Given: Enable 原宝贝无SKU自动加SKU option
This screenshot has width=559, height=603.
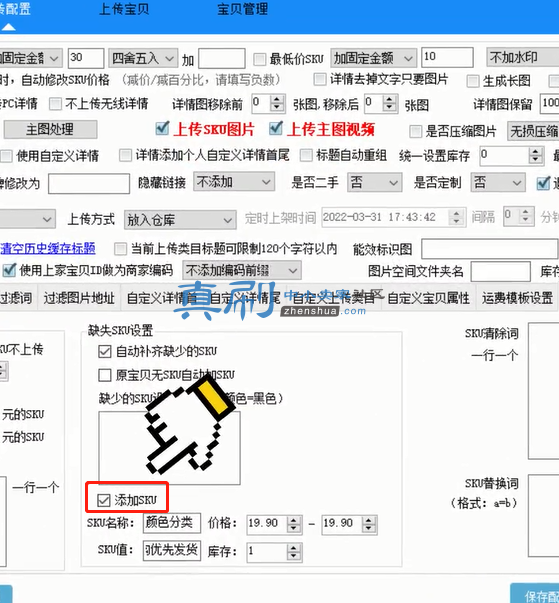Looking at the screenshot, I should click(x=105, y=375).
